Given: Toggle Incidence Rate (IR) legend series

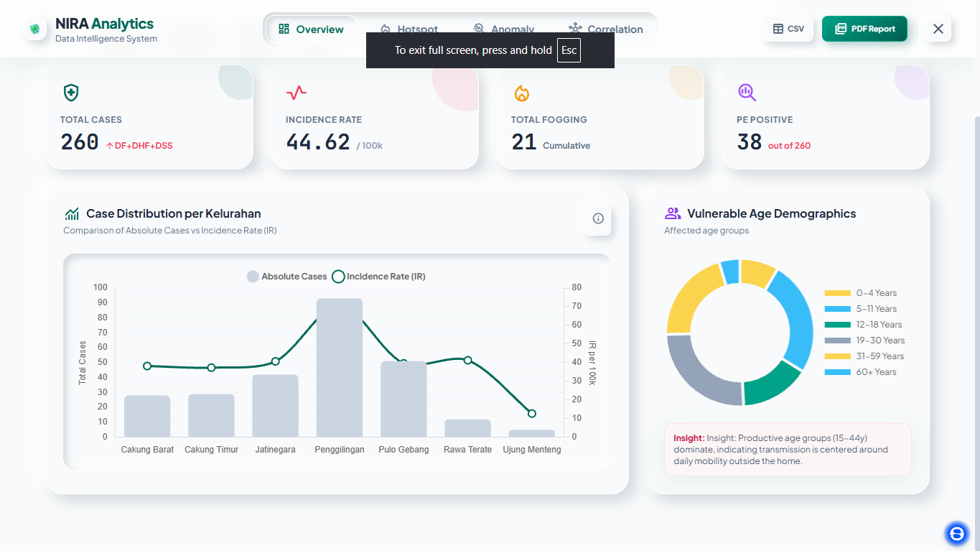Looking at the screenshot, I should 378,277.
